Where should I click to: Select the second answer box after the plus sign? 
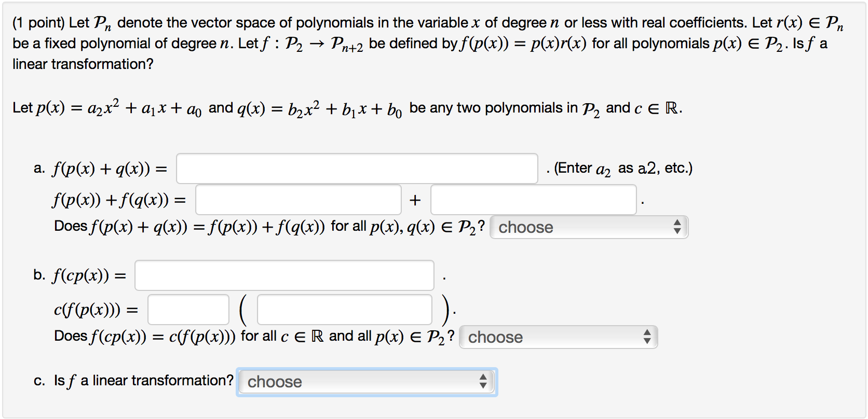coord(533,200)
